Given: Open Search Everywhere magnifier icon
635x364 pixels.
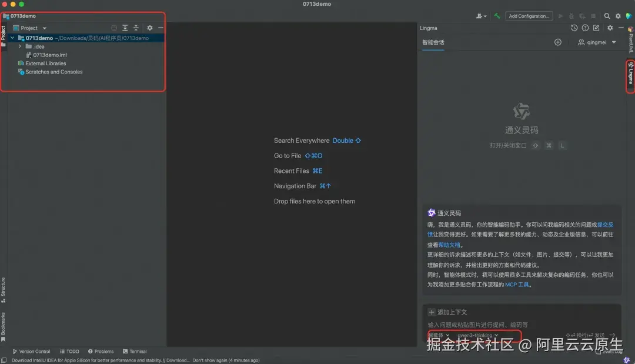Looking at the screenshot, I should [607, 16].
